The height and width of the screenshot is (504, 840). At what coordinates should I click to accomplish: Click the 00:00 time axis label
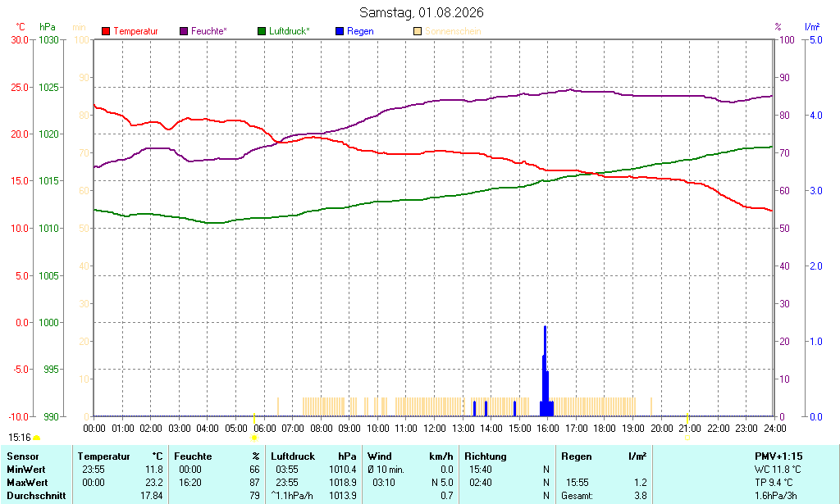click(x=94, y=429)
